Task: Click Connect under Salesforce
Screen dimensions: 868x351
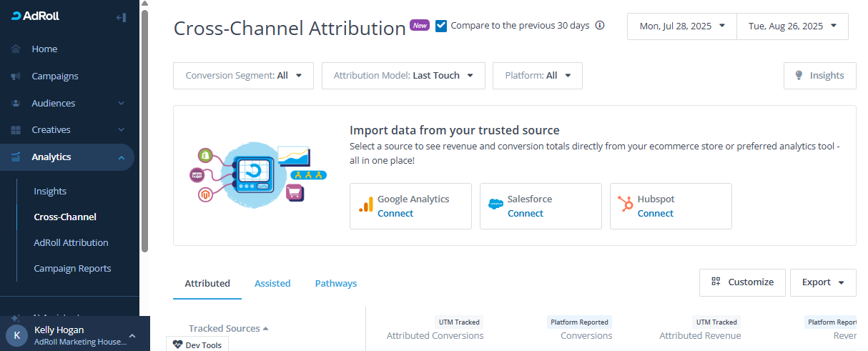Action: pyautogui.click(x=526, y=214)
